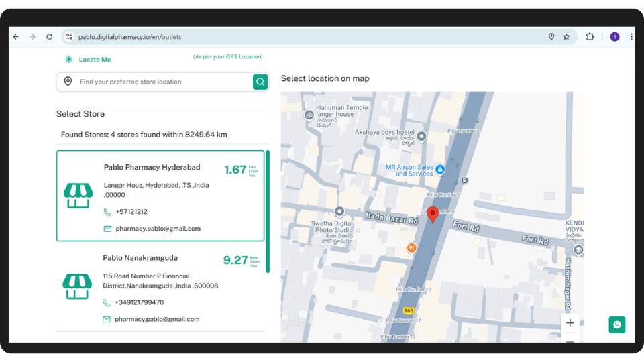Viewport: 644px width, 362px height.
Task: Click the map pin icon in search box
Action: (68, 82)
